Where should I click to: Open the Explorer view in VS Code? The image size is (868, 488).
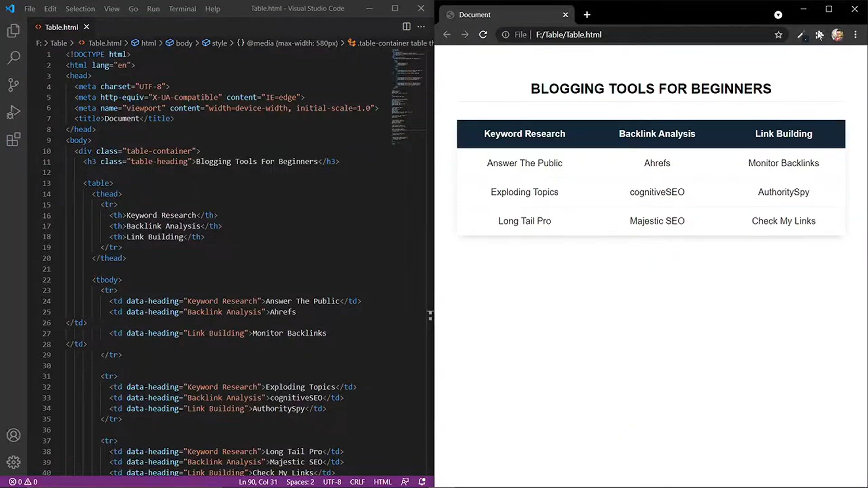coord(14,31)
